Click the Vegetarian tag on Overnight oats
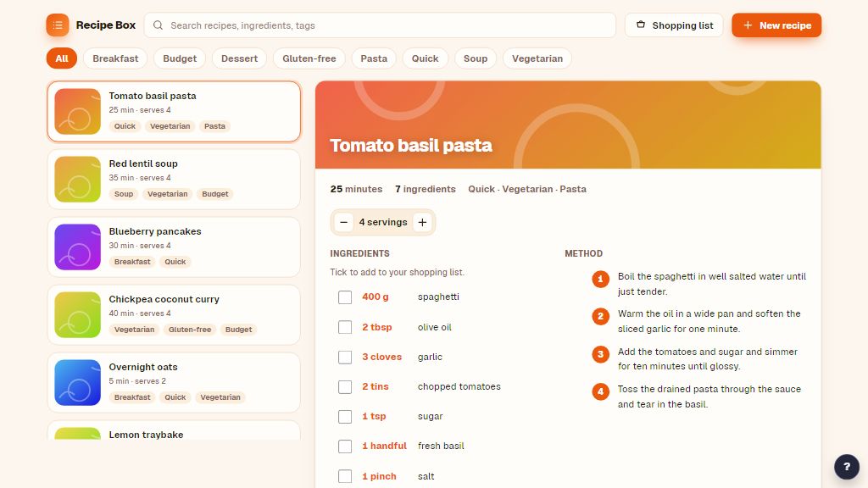Image resolution: width=868 pixels, height=488 pixels. (x=220, y=397)
